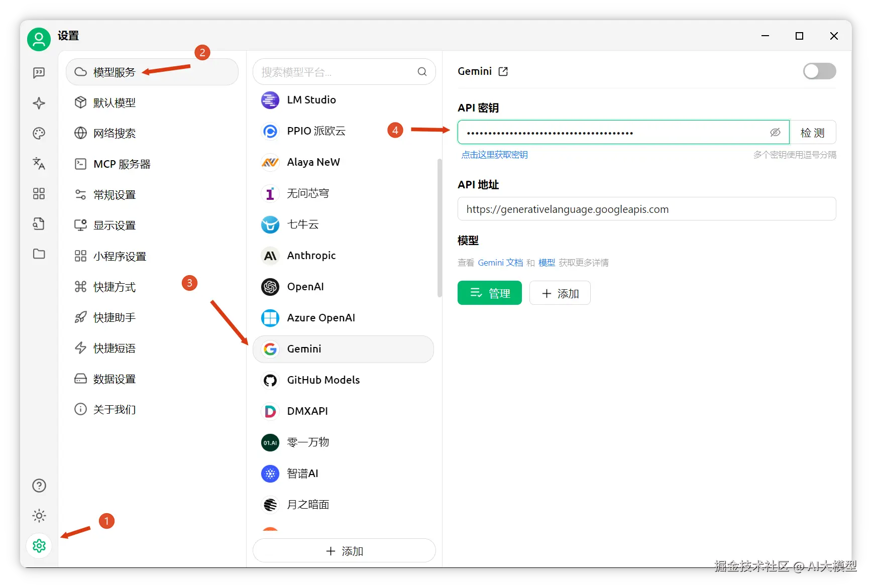Click the user avatar icon
Image resolution: width=872 pixels, height=588 pixels.
click(x=39, y=39)
